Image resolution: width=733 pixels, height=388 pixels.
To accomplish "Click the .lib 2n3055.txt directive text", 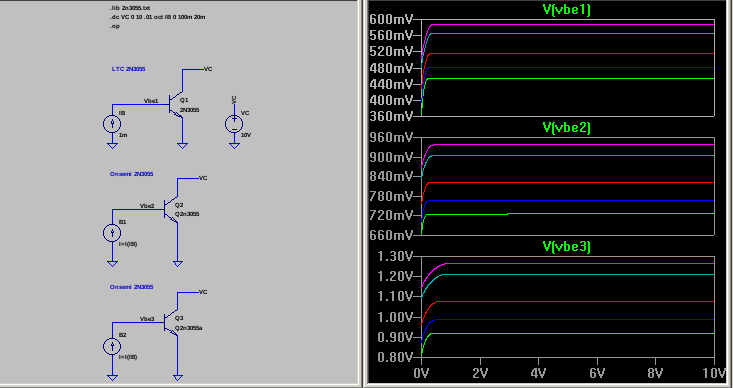I will 130,8.
